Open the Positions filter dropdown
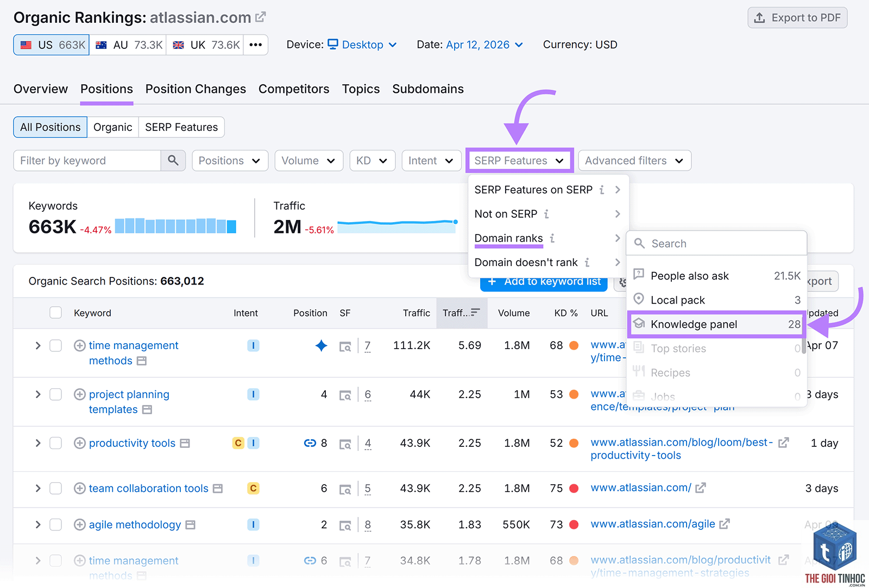The width and height of the screenshot is (869, 588). [230, 161]
